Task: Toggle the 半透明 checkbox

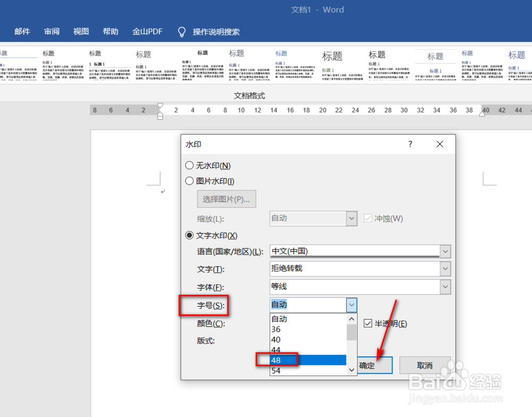Action: point(368,323)
